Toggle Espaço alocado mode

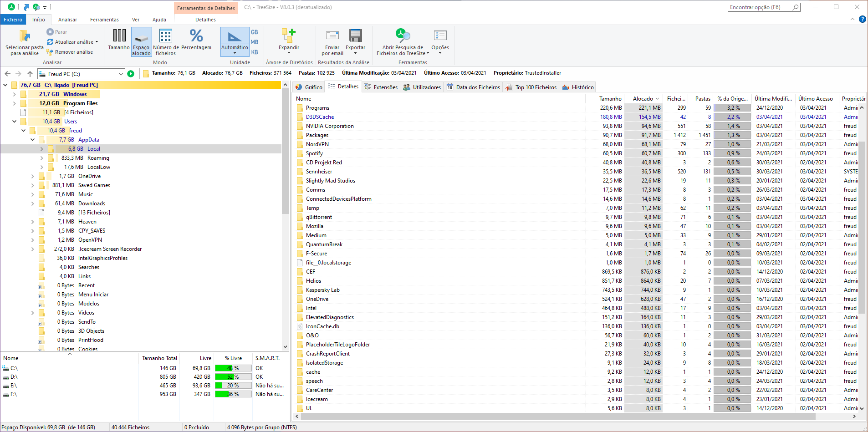(x=141, y=42)
